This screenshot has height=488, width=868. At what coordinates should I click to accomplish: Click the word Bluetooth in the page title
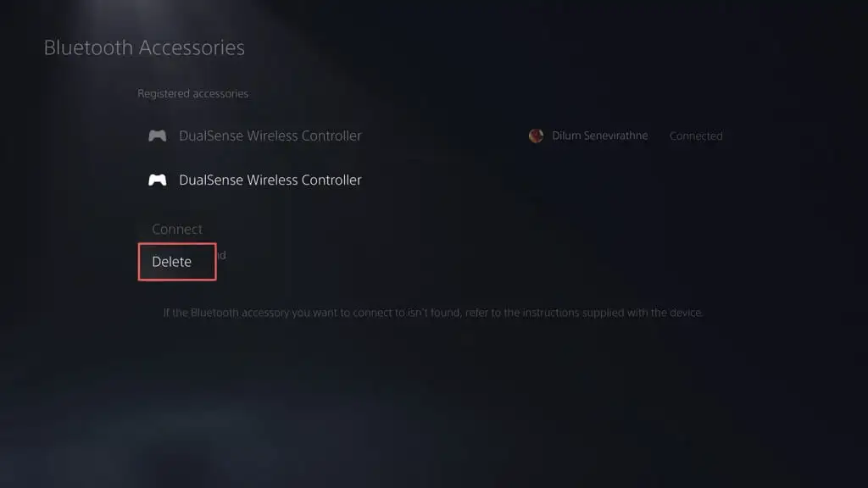(x=88, y=47)
